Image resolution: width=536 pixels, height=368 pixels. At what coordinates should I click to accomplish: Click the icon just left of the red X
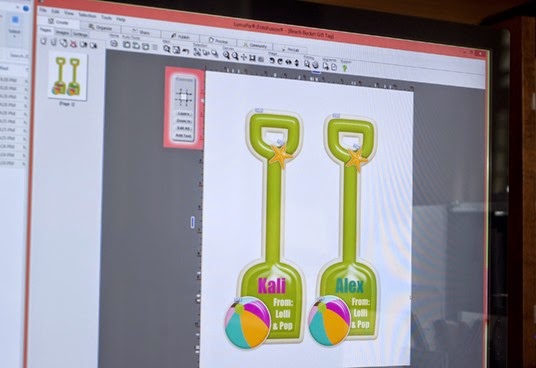[63, 43]
